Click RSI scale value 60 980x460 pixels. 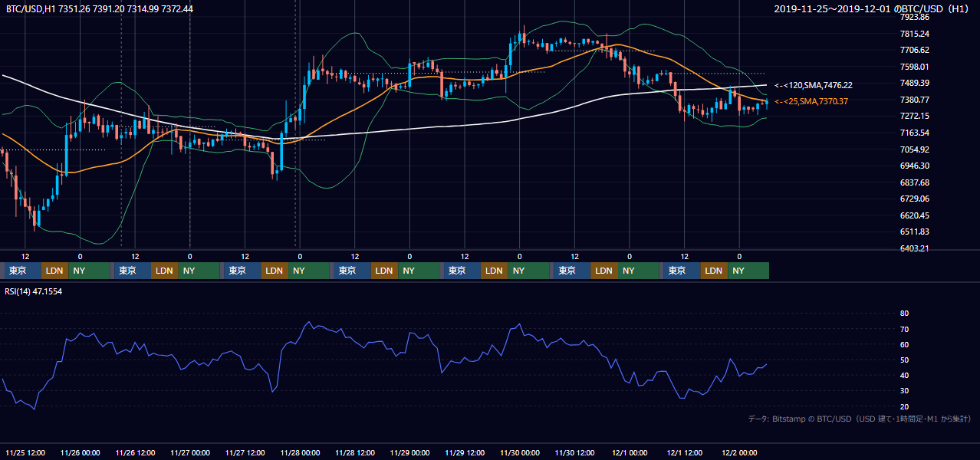click(x=904, y=344)
